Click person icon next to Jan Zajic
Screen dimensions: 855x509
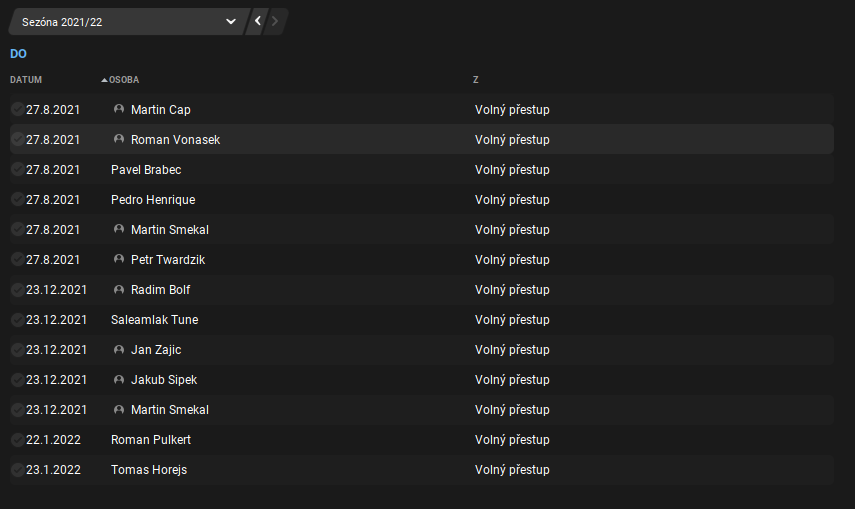119,349
